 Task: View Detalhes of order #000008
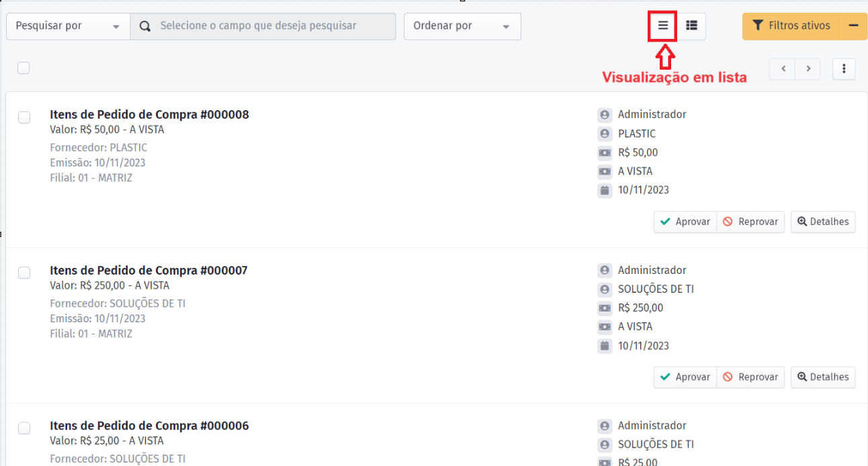point(823,222)
